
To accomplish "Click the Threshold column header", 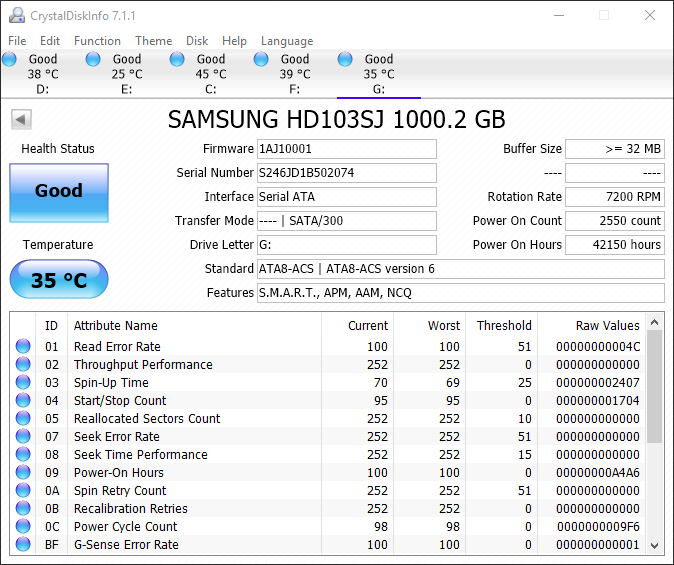I will pyautogui.click(x=504, y=325).
